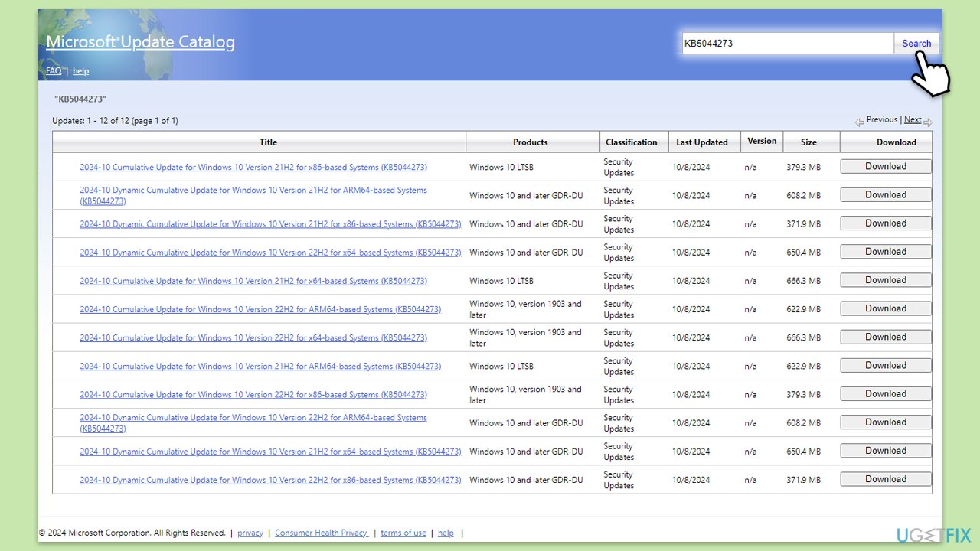Click the KB5044273 search input field
This screenshot has height=551, width=980.
tap(788, 44)
